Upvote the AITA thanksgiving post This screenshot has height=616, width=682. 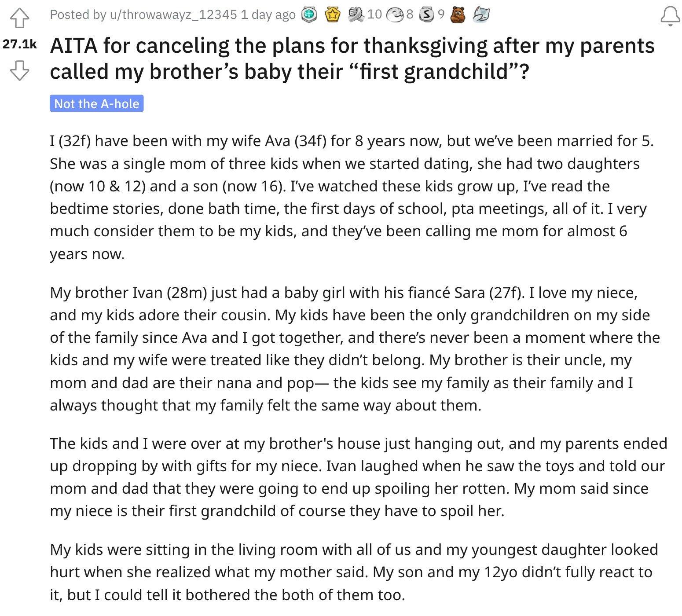pos(19,18)
